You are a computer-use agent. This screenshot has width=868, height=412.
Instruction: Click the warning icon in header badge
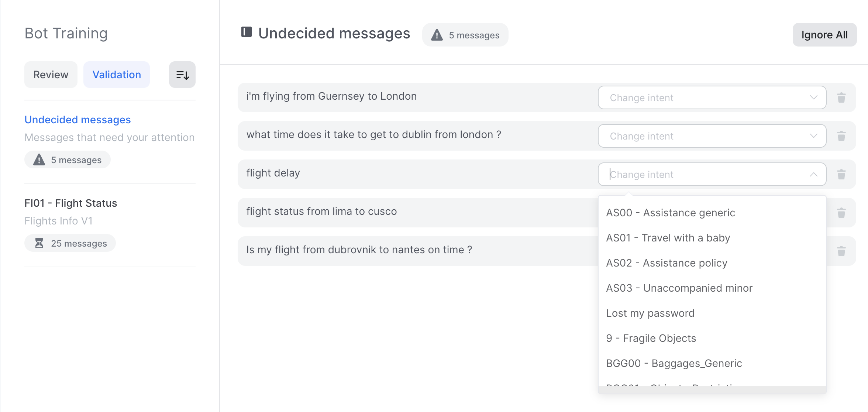[x=437, y=35]
